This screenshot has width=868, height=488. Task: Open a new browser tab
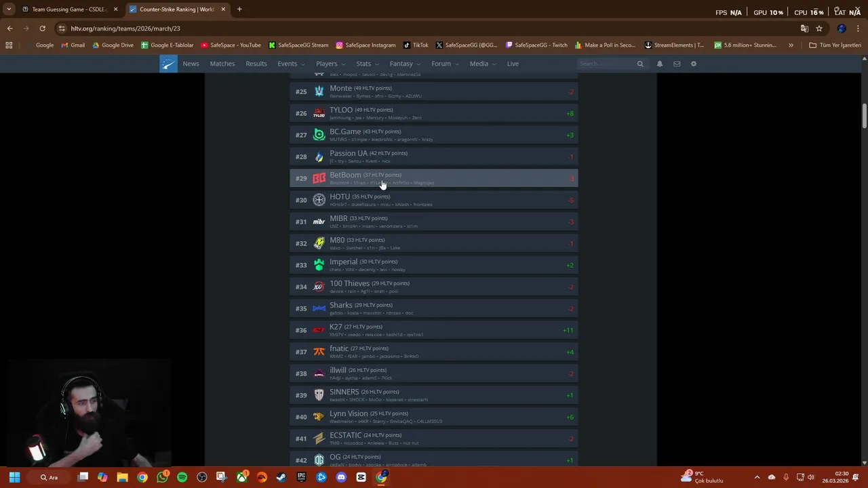239,9
